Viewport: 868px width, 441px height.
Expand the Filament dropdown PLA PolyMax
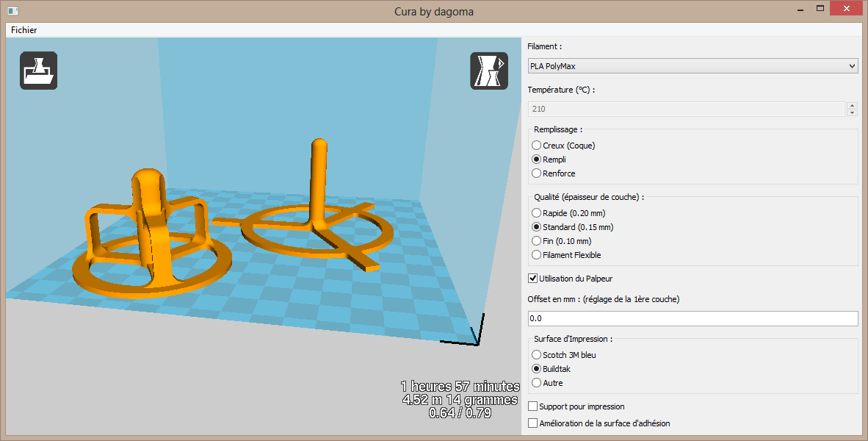pyautogui.click(x=692, y=66)
